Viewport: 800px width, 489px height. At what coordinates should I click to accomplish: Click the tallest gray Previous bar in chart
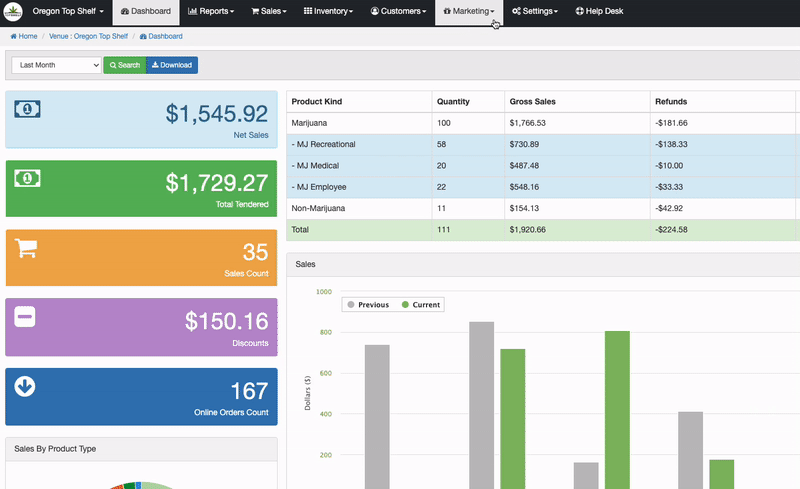[x=482, y=405]
